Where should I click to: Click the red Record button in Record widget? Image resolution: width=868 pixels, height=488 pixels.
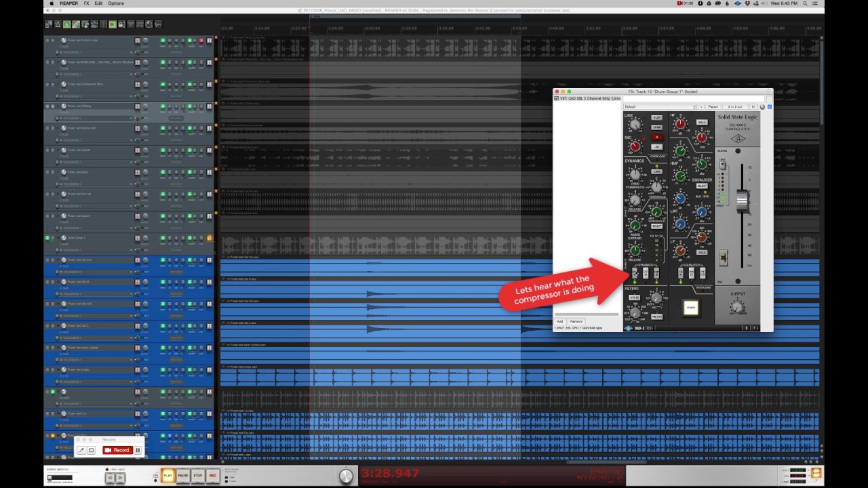coord(117,450)
